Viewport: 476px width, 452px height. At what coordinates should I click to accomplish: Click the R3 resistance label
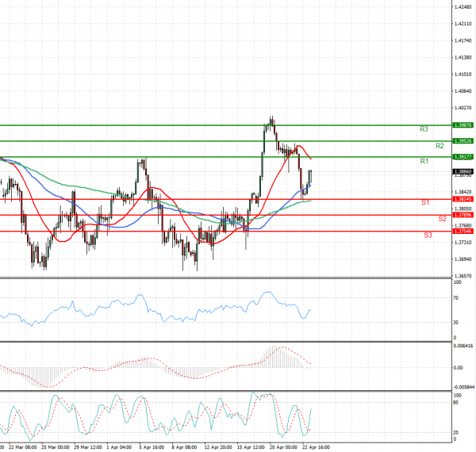[x=424, y=129]
